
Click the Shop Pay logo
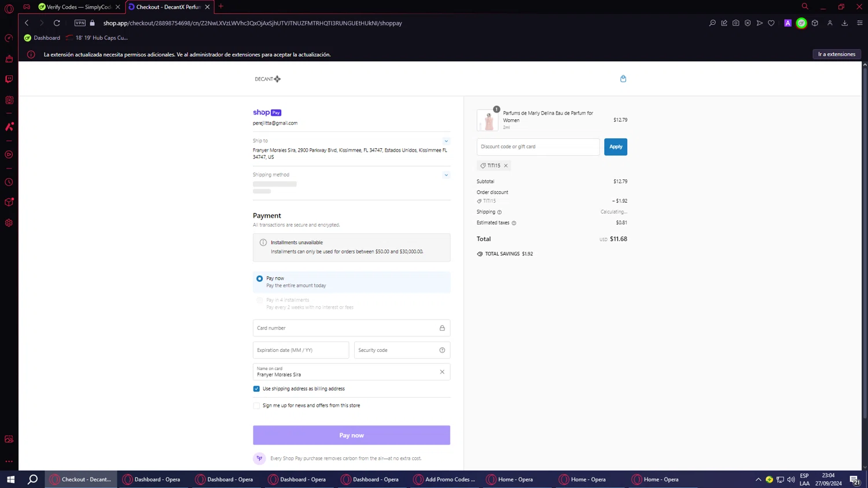267,112
